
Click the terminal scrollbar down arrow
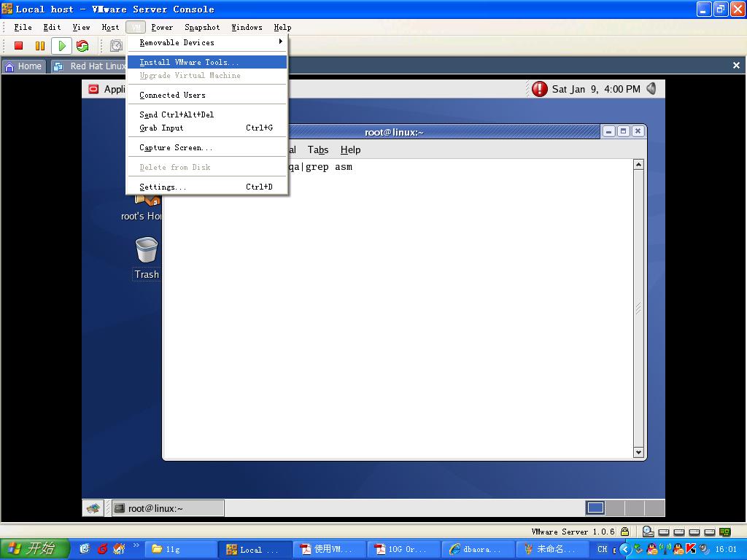[638, 452]
